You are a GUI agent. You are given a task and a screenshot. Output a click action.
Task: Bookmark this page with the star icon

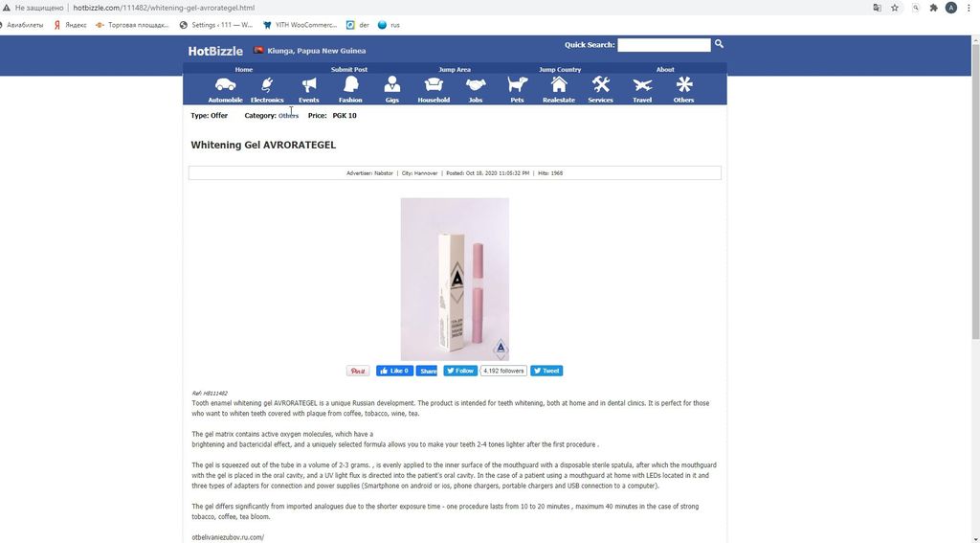coord(895,8)
